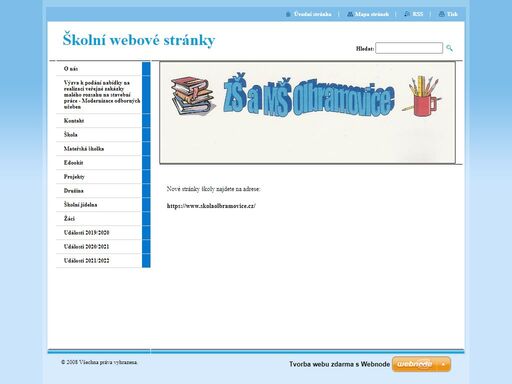Screen dimensions: 512x384
Task: Open the home page icon link
Action: click(288, 14)
